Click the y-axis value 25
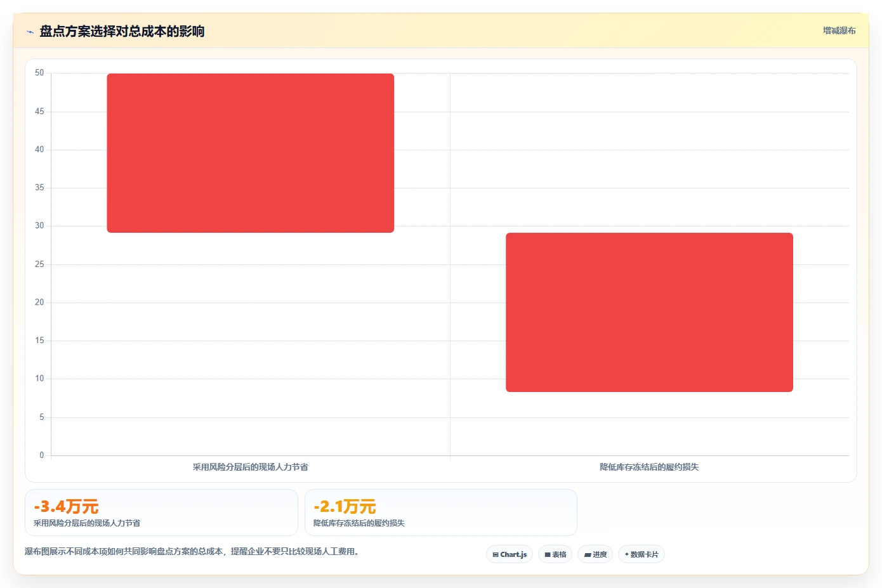882x588 pixels. [x=39, y=265]
